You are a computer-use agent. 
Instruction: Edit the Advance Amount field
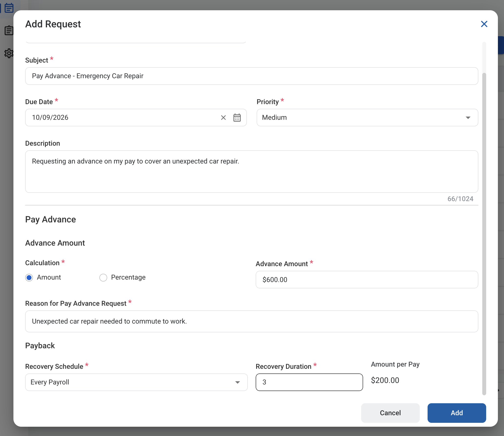[x=367, y=280]
